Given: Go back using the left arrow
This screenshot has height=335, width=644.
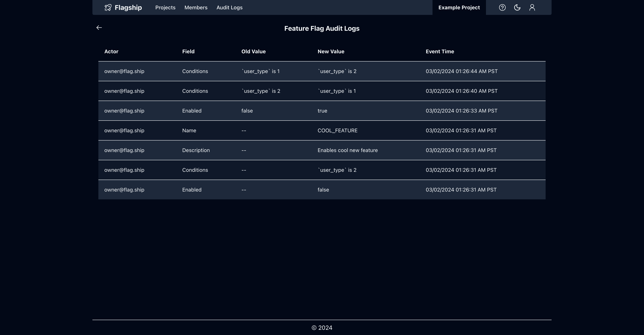Looking at the screenshot, I should [x=99, y=28].
